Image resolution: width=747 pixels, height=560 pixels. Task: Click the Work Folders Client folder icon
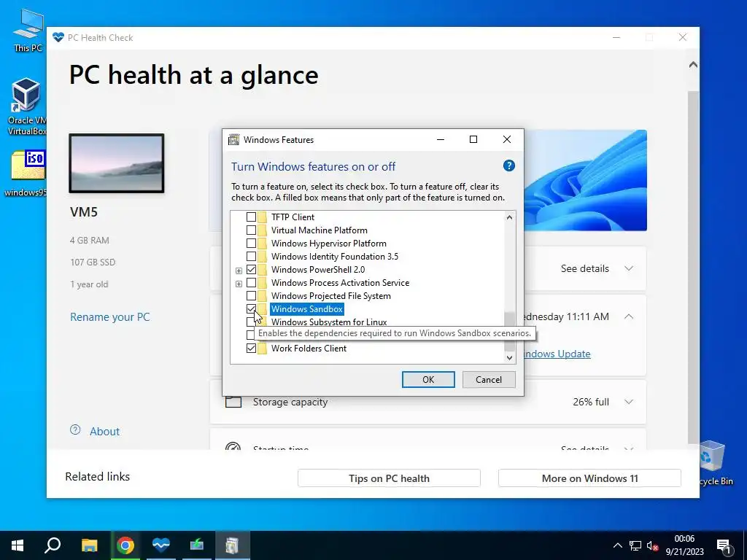coord(263,348)
